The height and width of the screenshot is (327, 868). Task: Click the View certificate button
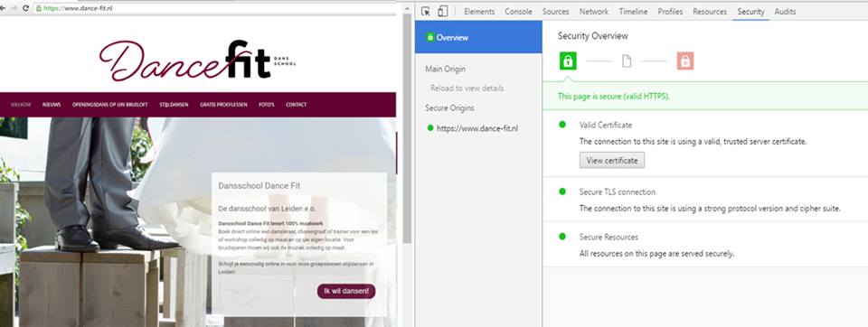[x=612, y=161]
